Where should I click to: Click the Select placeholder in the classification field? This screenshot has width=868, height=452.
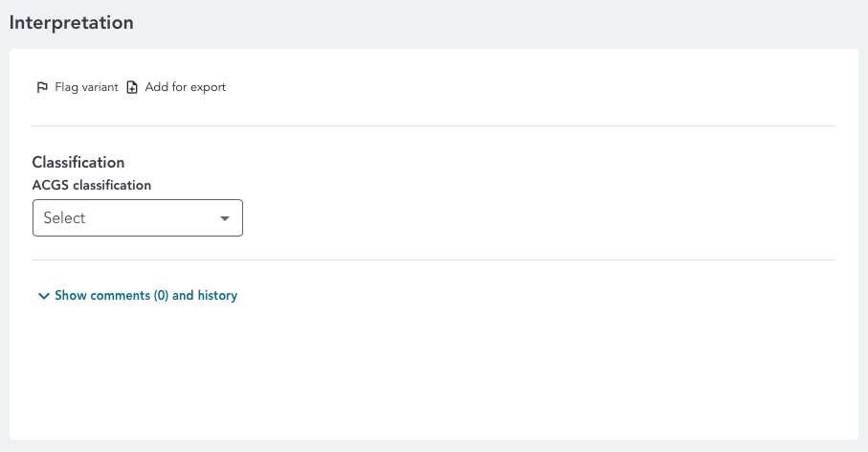coord(65,218)
